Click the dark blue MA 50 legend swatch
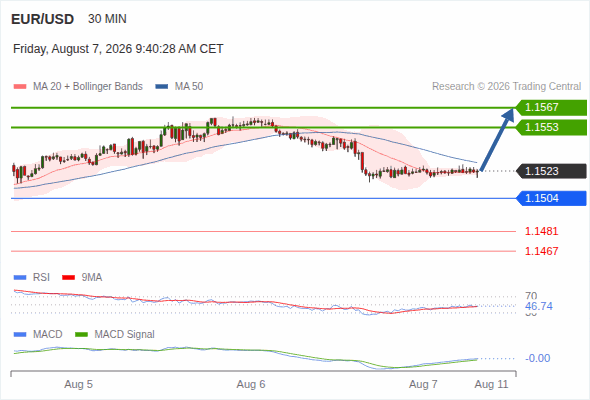Viewport: 590px width, 400px height. 162,87
